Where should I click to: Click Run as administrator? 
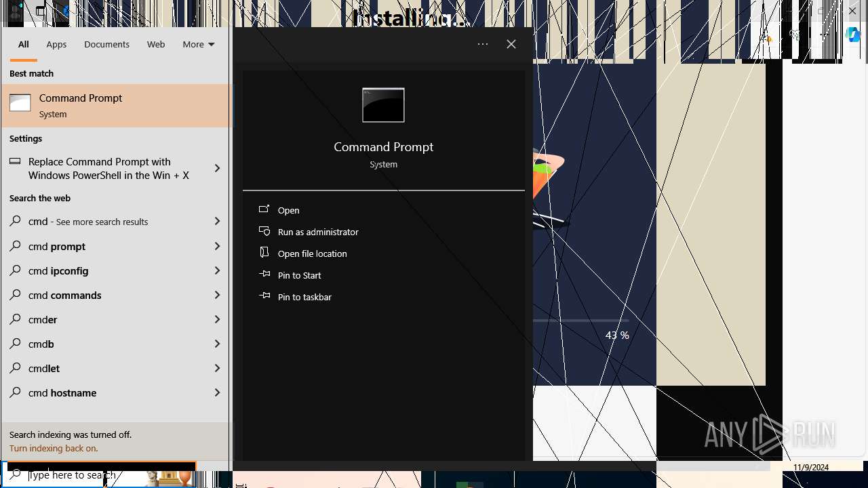(x=318, y=232)
